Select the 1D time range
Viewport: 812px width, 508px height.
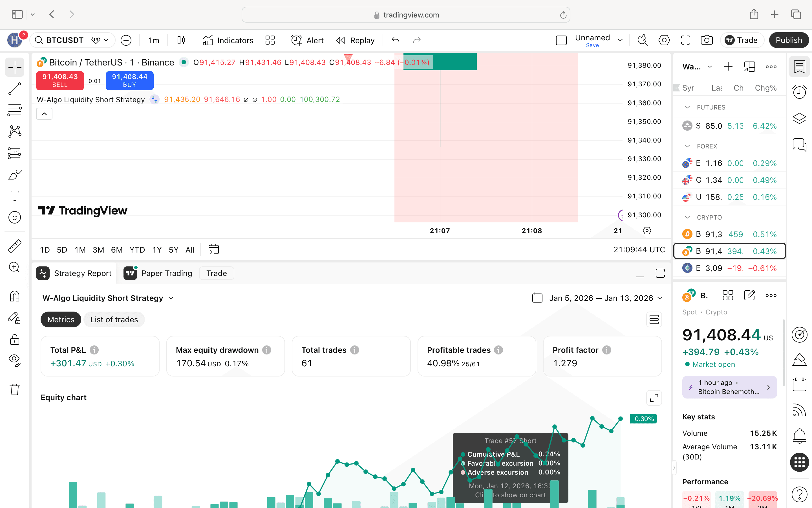[x=45, y=250]
